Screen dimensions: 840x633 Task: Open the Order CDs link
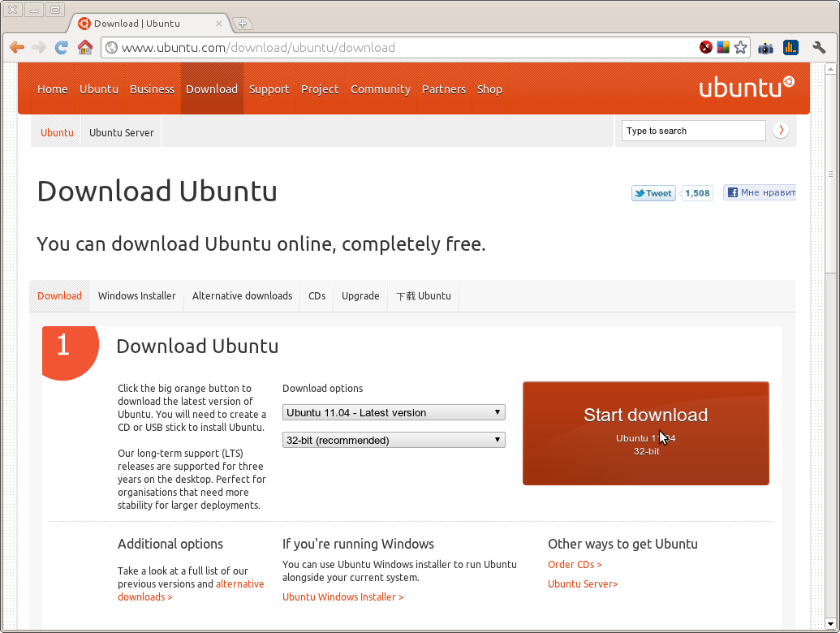pyautogui.click(x=575, y=565)
